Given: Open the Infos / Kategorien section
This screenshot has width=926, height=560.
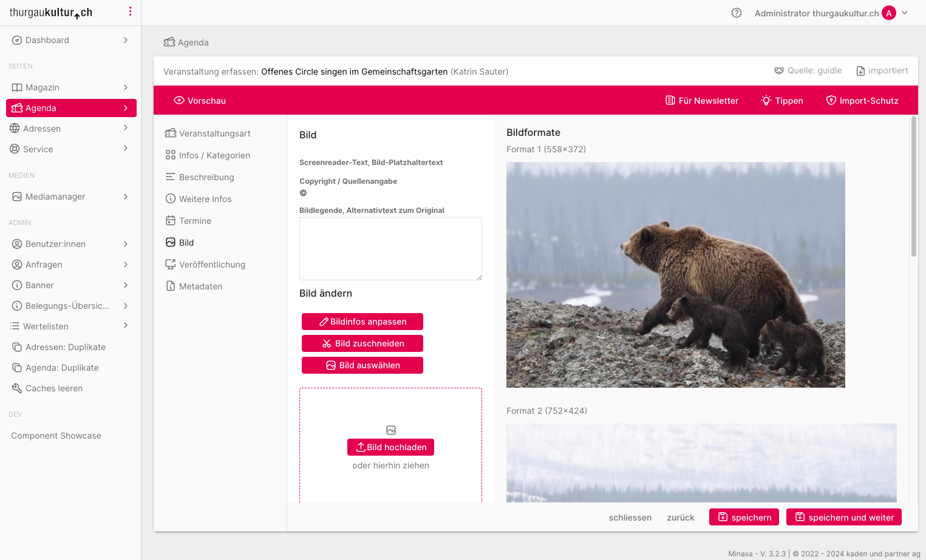Looking at the screenshot, I should click(x=208, y=155).
